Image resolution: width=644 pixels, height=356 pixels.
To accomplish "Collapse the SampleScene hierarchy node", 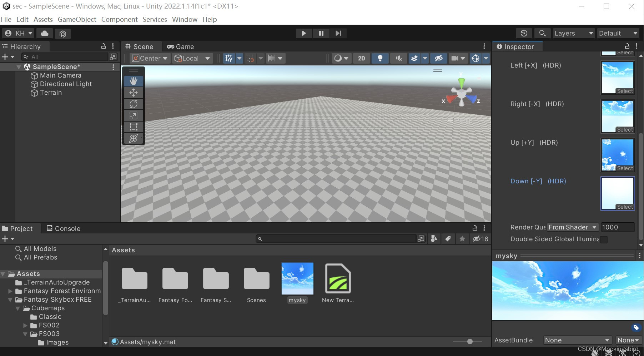I will [19, 67].
